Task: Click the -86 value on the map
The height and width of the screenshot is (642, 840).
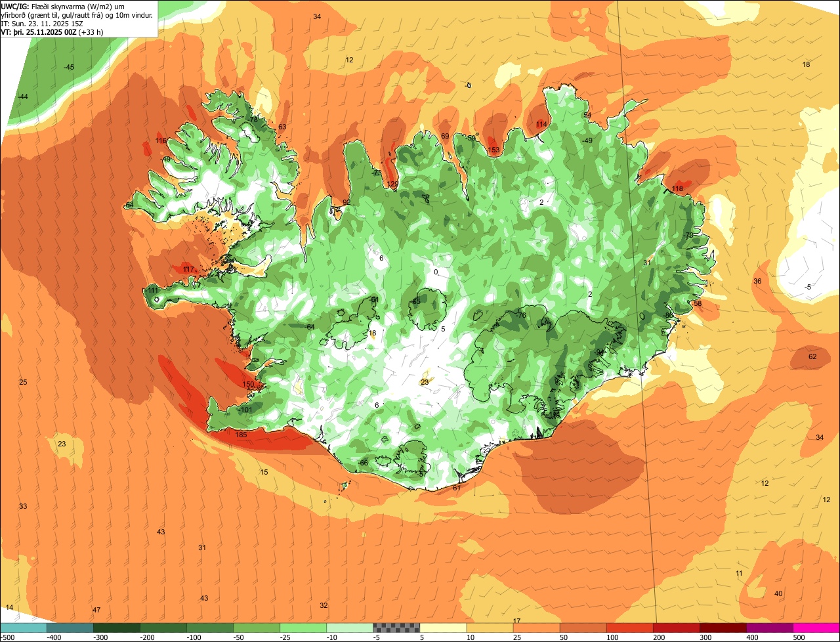Action: [668, 315]
